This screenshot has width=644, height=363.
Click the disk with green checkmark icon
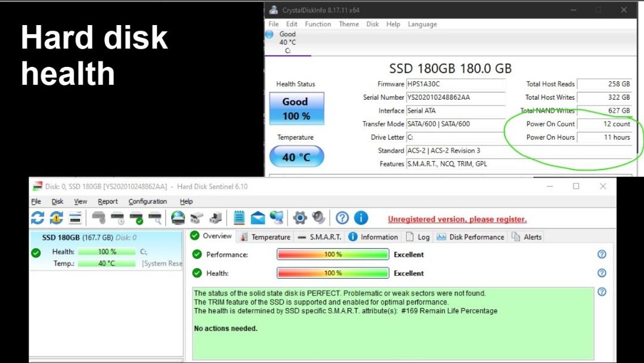click(136, 218)
